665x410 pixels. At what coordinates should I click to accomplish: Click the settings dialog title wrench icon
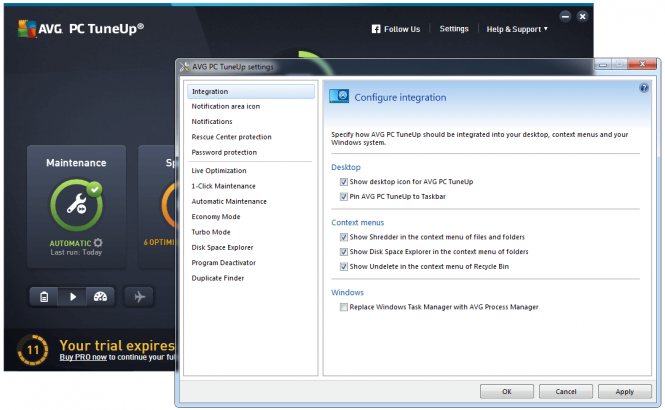[184, 67]
